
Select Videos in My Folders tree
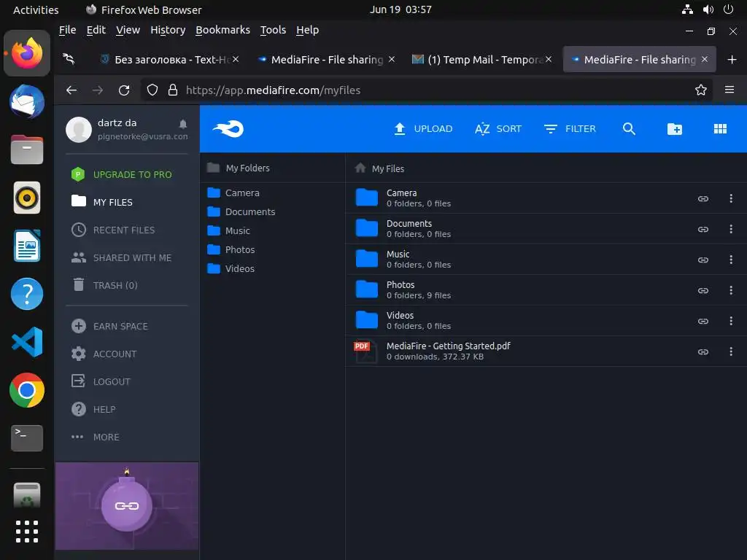[x=231, y=268]
